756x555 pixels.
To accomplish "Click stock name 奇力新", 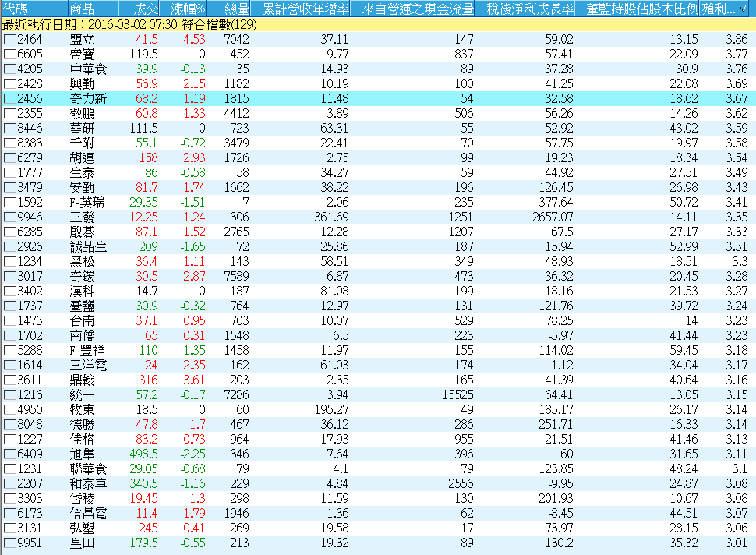I will (88, 99).
